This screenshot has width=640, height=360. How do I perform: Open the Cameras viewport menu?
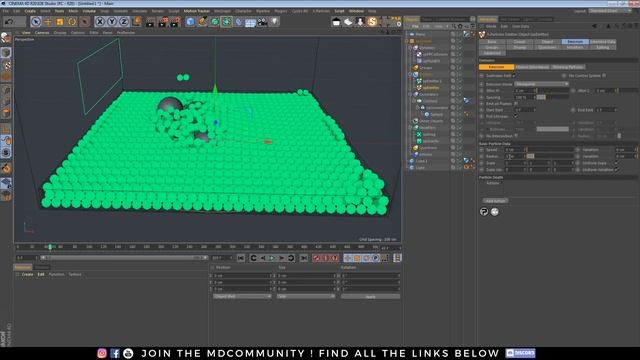pos(42,33)
